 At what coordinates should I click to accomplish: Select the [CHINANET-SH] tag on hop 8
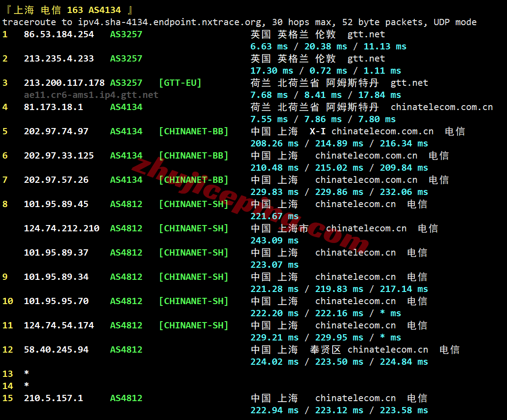point(194,204)
